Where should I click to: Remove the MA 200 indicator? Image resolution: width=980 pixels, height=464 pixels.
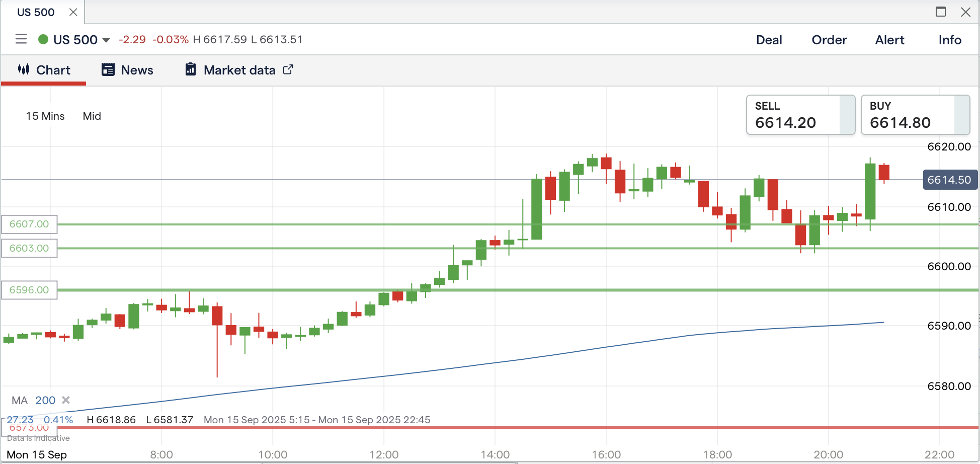(x=66, y=400)
